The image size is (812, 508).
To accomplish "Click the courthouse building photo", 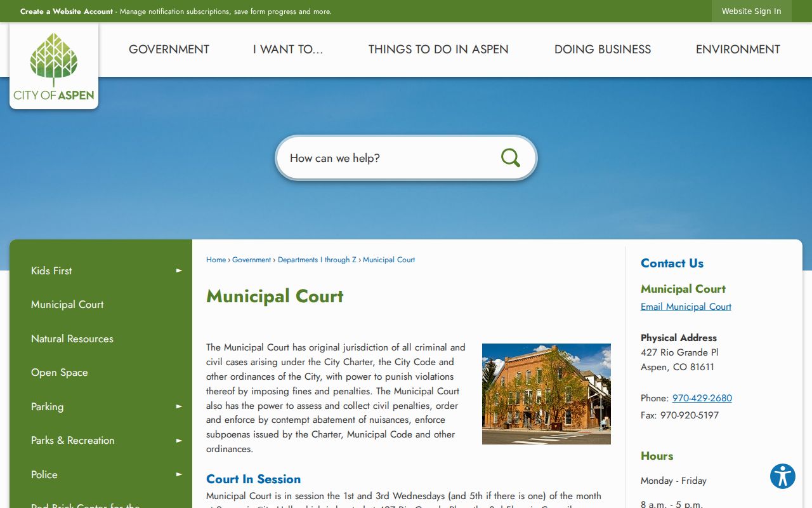I will pos(546,394).
